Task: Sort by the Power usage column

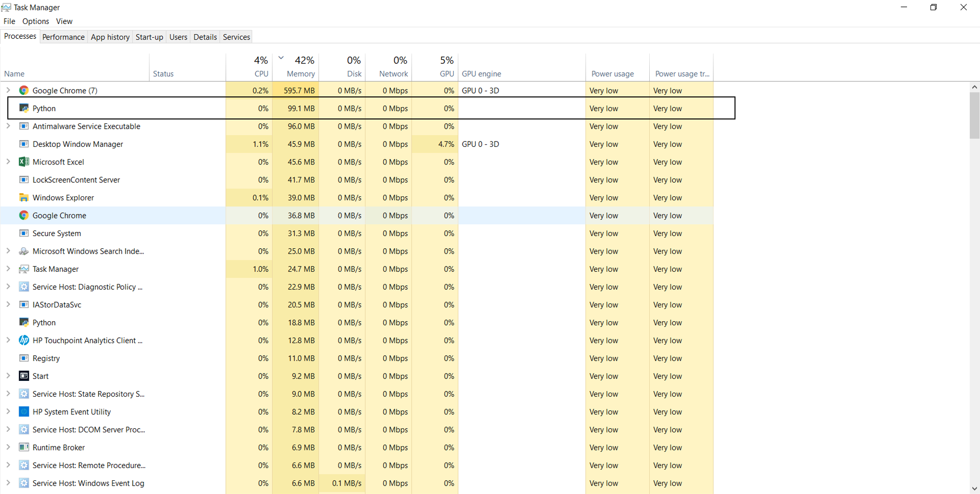Action: [617, 67]
